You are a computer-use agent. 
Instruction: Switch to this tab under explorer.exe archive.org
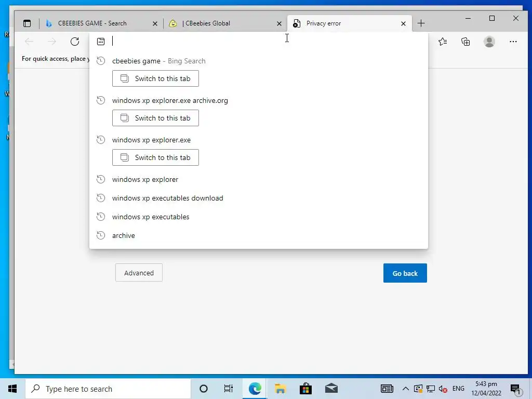(155, 118)
